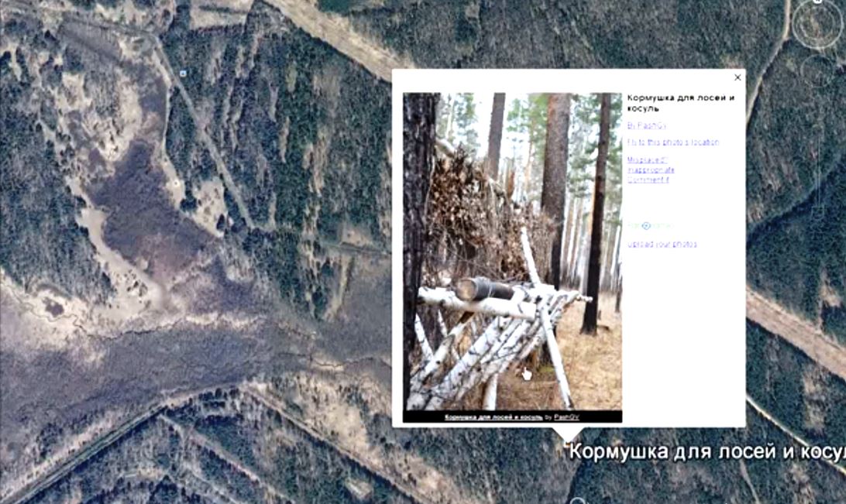Click the balloon heading 'Кормушка для лосей и косуль'

[680, 103]
